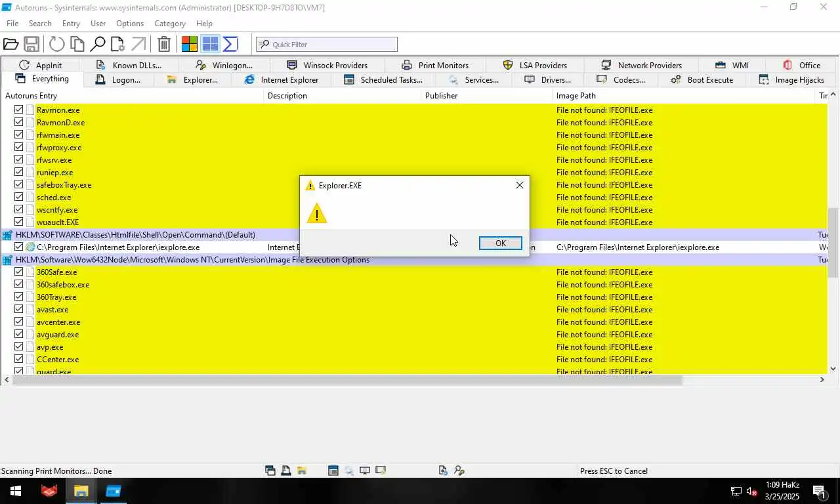Image resolution: width=840 pixels, height=504 pixels.
Task: Switch to the Logon tab
Action: point(117,79)
